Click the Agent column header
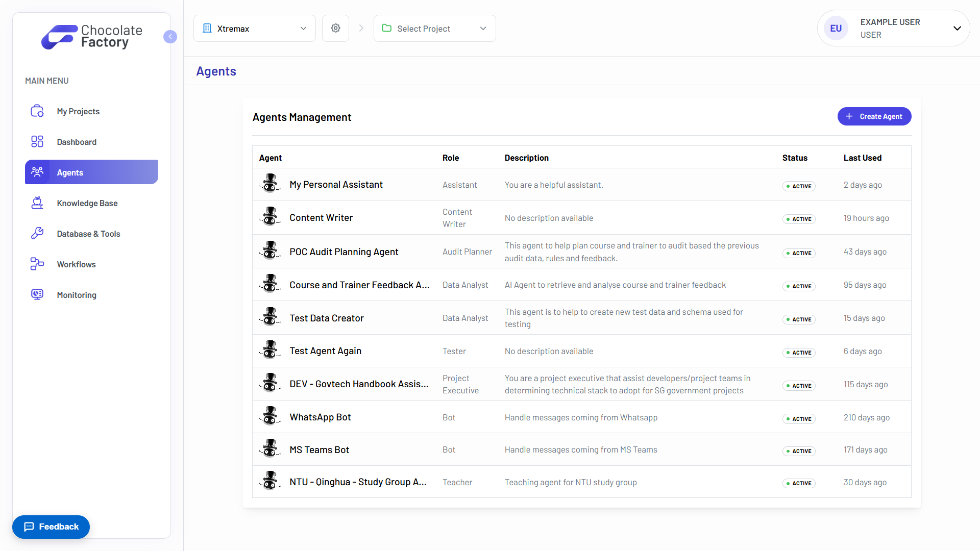Screen dimensions: 980x551 click(x=271, y=158)
